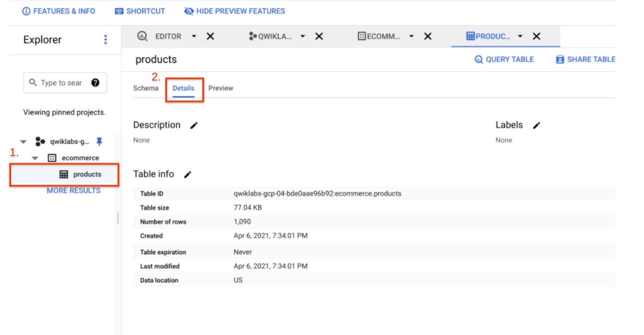Viewport: 644px width, 335px height.
Task: Switch to the Schema tab
Action: 146,88
